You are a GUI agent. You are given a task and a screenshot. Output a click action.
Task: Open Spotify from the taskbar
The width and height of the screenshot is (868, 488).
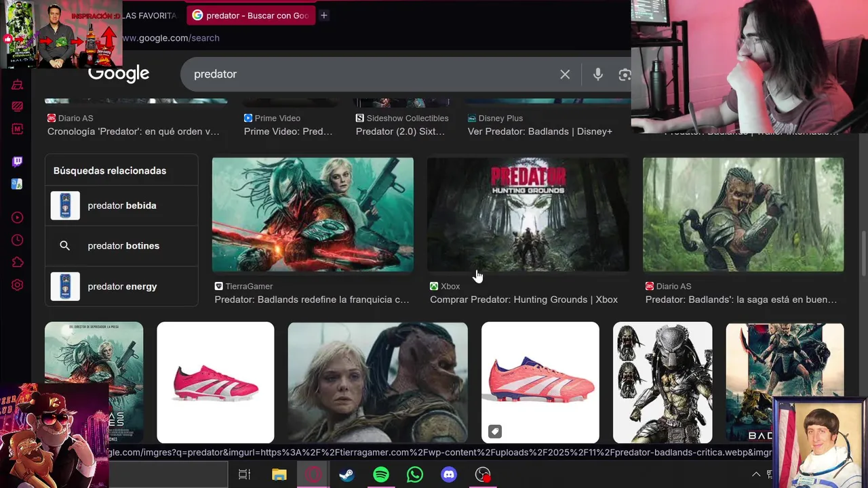point(381,474)
